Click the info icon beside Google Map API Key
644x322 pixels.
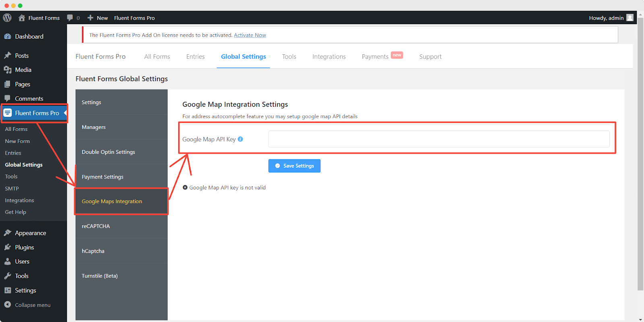(x=240, y=139)
